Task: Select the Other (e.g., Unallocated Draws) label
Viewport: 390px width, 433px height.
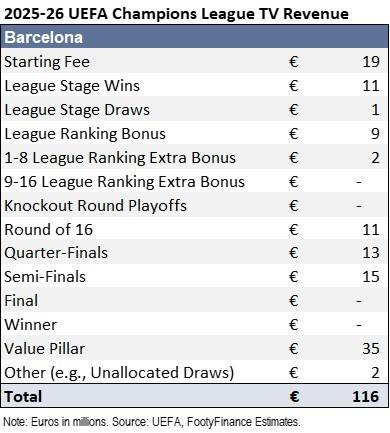Action: (x=119, y=373)
